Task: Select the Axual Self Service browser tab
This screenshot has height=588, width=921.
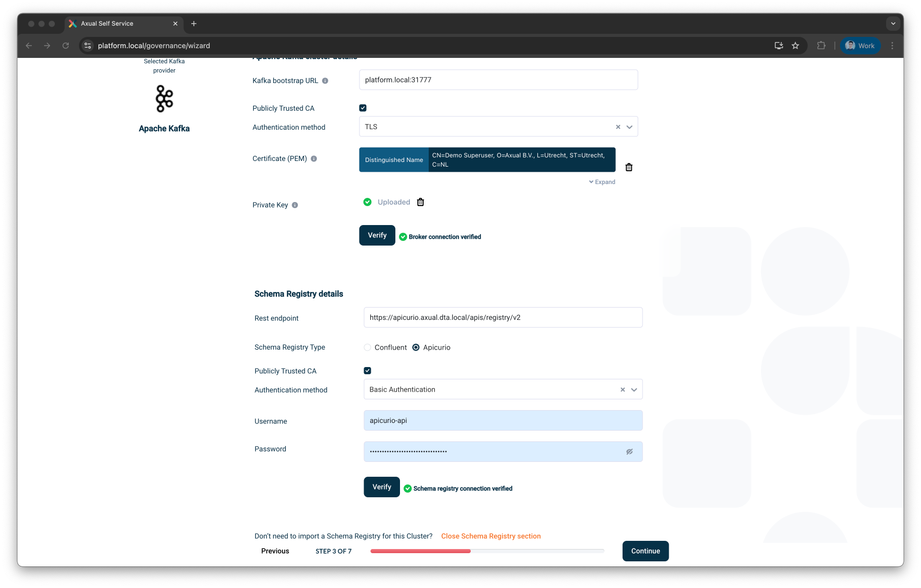Action: (x=117, y=24)
